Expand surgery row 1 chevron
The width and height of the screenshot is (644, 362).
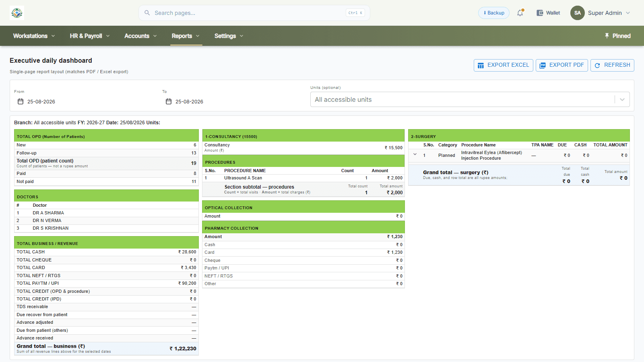[415, 154]
